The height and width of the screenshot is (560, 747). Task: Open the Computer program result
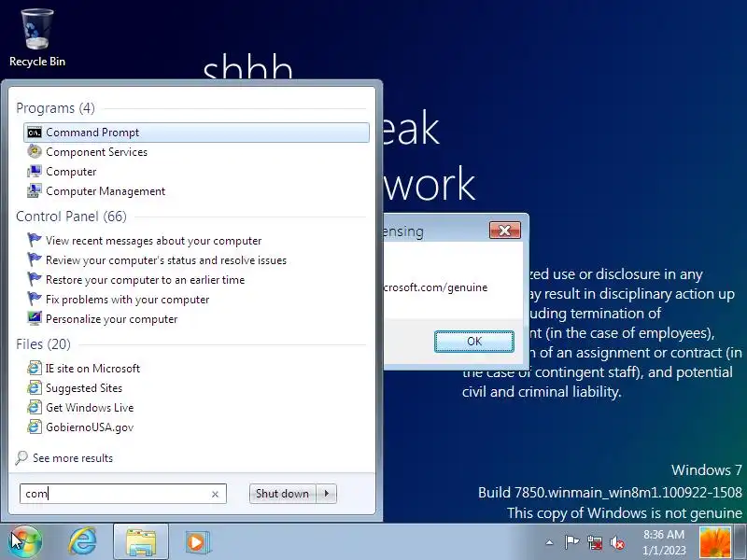click(x=71, y=172)
